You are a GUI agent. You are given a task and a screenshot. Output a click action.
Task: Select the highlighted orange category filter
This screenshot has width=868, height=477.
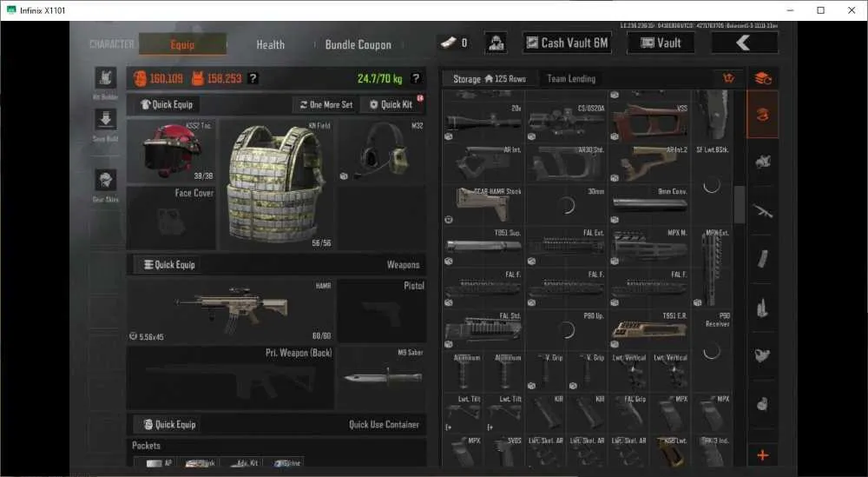763,115
